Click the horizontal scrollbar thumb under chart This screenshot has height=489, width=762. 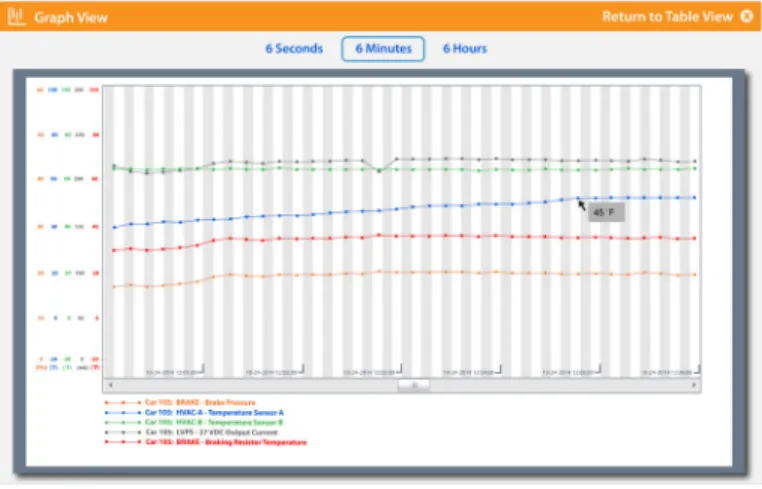[414, 385]
